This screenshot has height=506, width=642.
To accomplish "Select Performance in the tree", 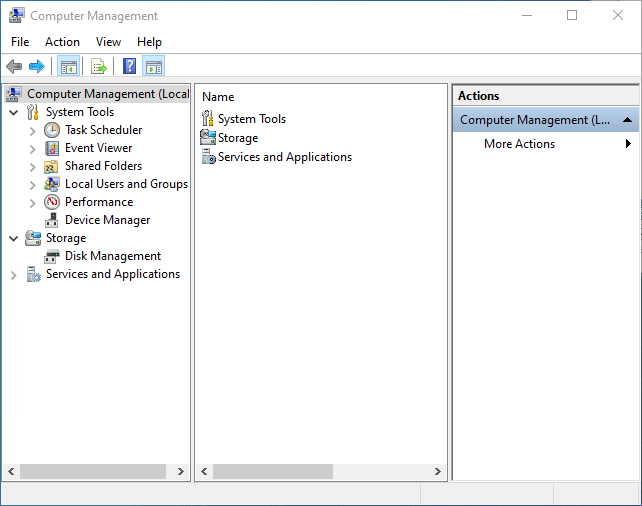I will [99, 202].
